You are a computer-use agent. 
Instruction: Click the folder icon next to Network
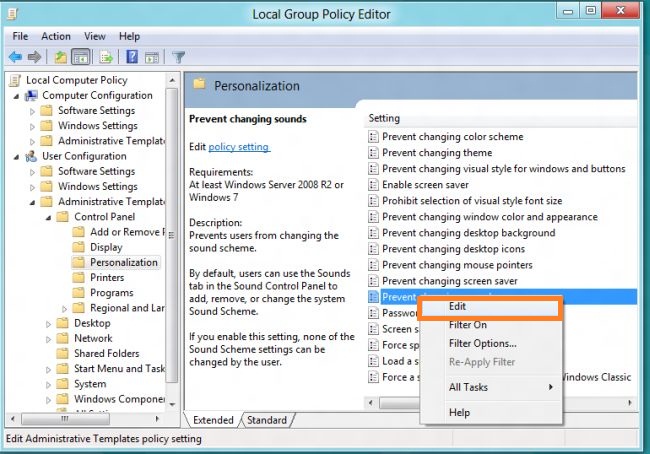click(x=62, y=338)
